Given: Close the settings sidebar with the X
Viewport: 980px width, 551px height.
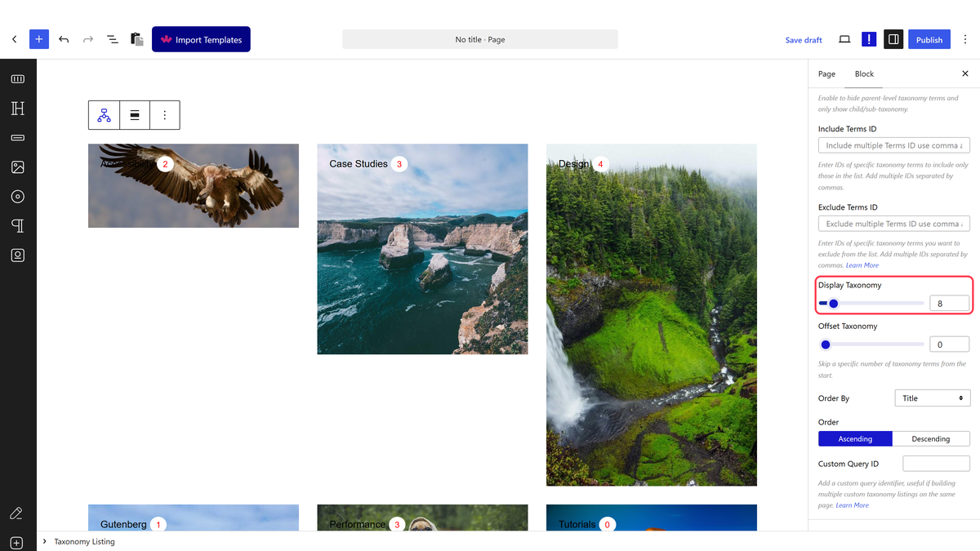Looking at the screenshot, I should coord(965,73).
